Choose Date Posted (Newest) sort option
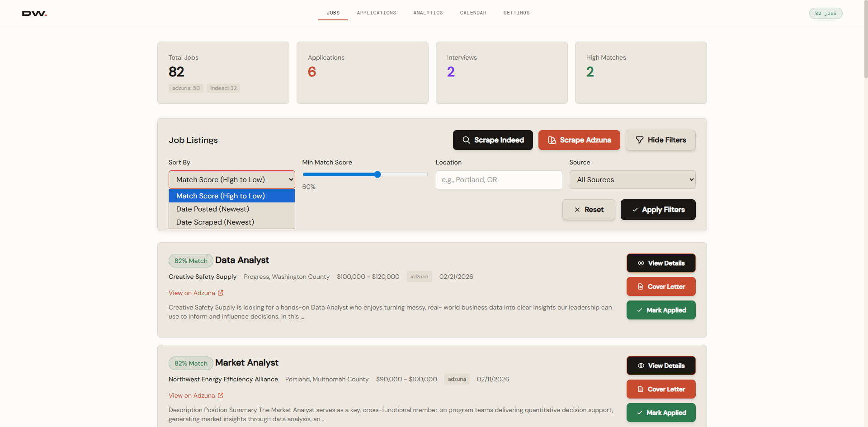The height and width of the screenshot is (427, 868). pyautogui.click(x=232, y=209)
